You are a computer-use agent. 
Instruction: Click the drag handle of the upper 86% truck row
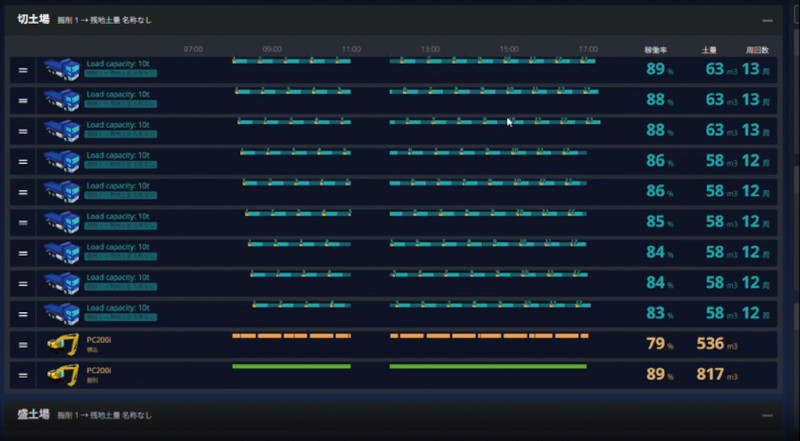[23, 162]
